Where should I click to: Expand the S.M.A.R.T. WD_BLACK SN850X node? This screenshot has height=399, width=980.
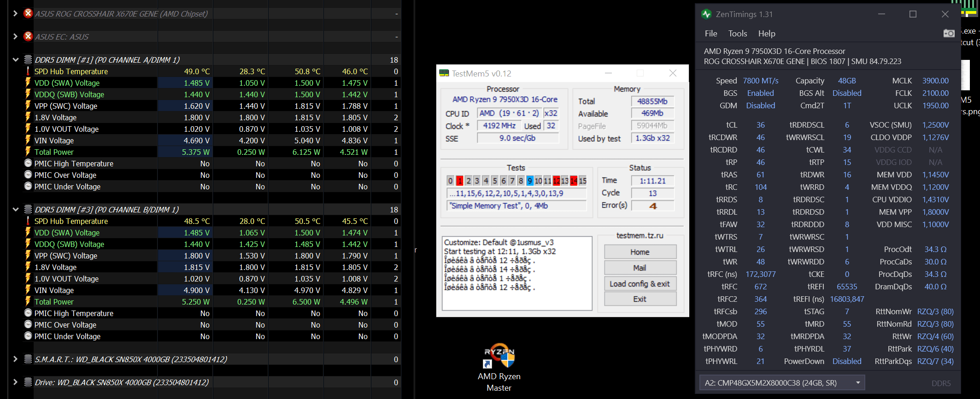click(15, 359)
